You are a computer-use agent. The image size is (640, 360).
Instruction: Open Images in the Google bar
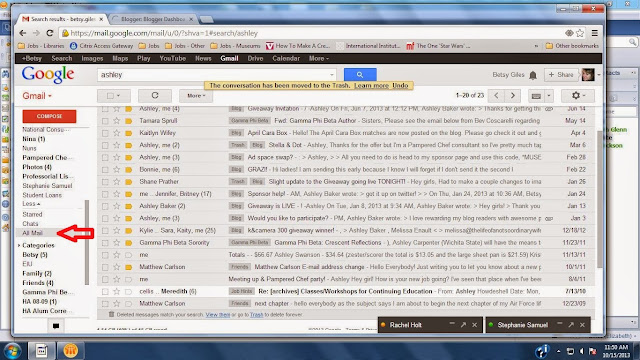click(x=92, y=58)
